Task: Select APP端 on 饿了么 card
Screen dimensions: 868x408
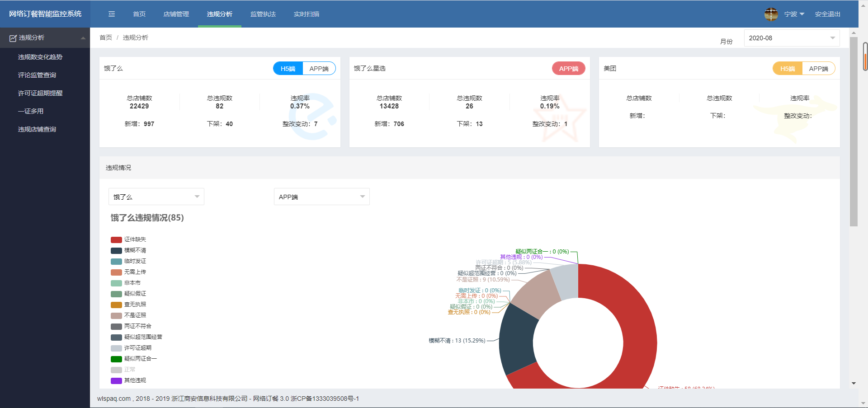Action: (319, 69)
